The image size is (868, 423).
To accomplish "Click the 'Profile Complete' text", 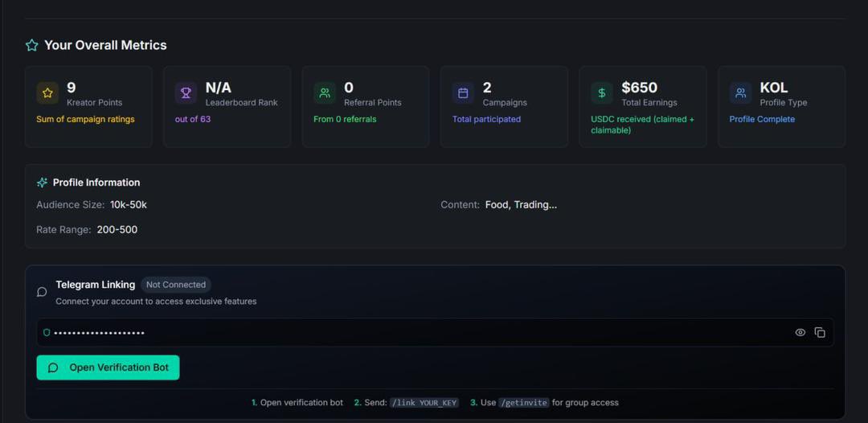I will point(762,119).
